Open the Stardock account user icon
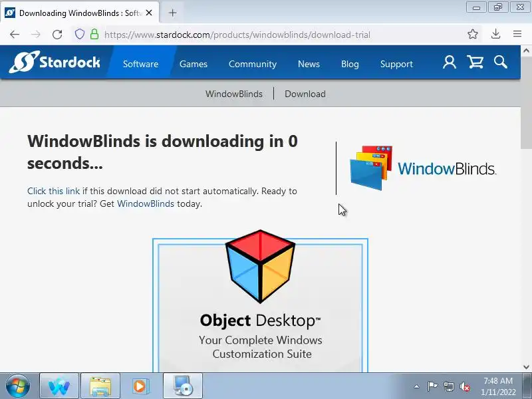This screenshot has width=532, height=399. 450,63
